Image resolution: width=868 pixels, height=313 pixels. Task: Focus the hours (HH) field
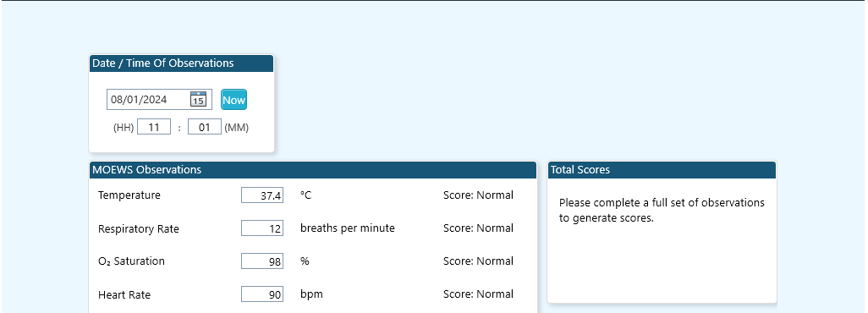coord(154,128)
